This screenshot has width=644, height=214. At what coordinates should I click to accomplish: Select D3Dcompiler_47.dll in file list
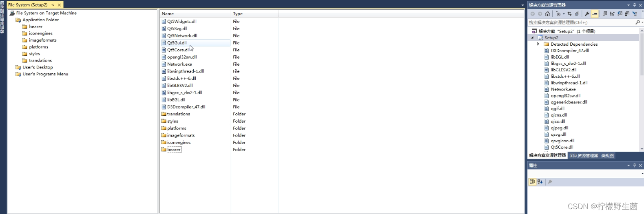(186, 107)
